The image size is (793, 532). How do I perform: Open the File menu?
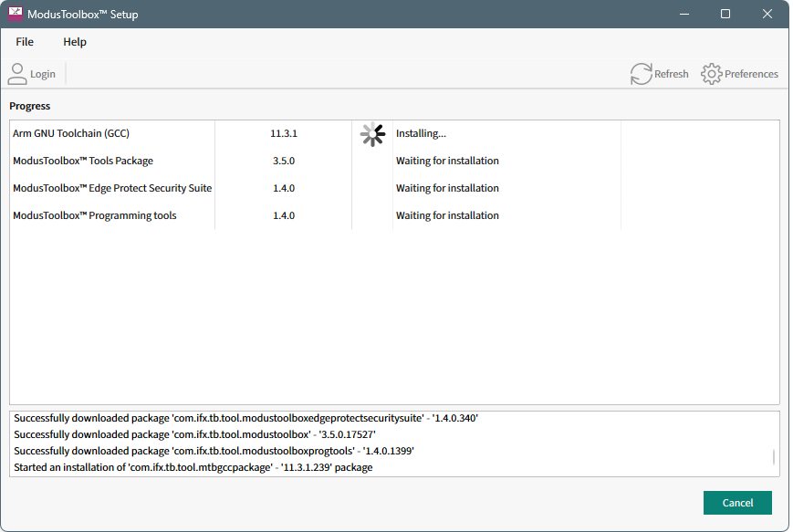pos(25,42)
